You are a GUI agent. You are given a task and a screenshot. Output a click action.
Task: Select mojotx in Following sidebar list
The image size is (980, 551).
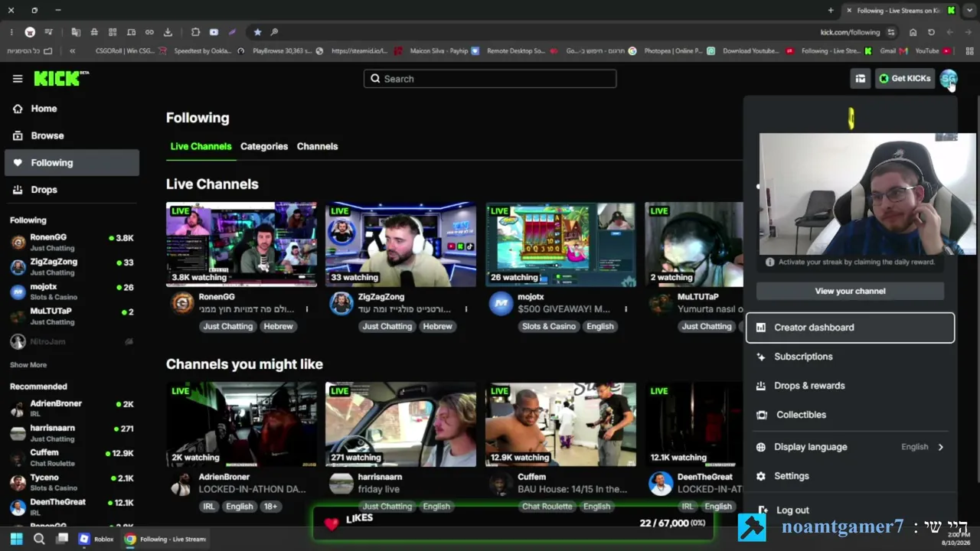tap(72, 292)
